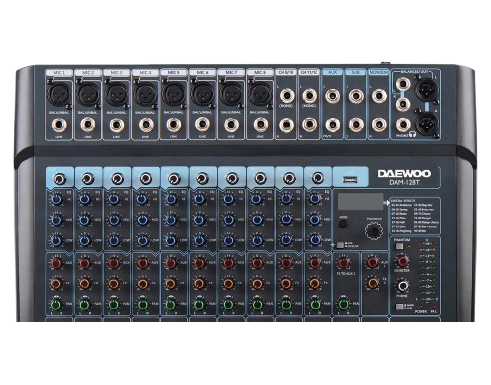
Task: Click the MIC 8 label tab
Action: [x=260, y=72]
